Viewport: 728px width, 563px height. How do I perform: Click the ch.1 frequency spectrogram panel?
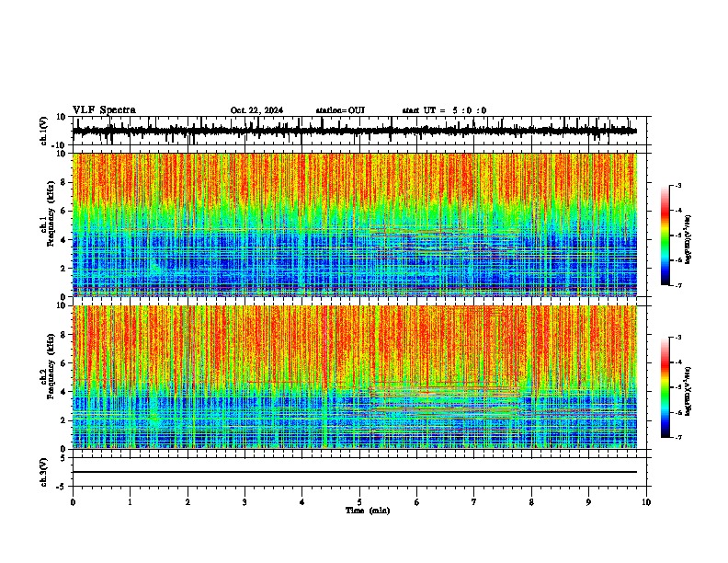[355, 224]
